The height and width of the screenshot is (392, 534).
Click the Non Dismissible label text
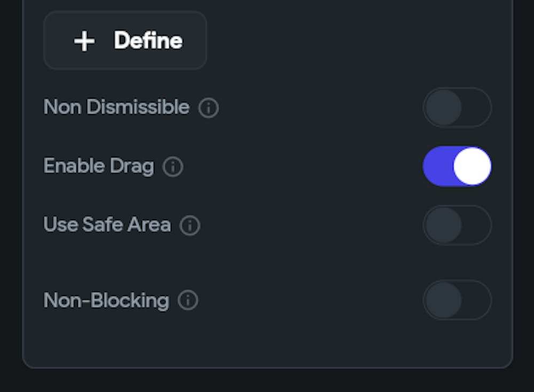click(x=116, y=107)
